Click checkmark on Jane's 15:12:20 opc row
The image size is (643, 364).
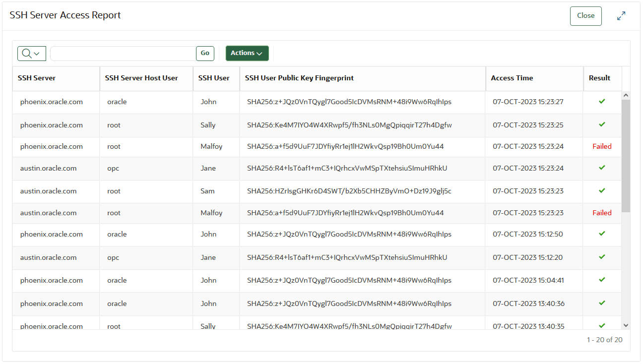pyautogui.click(x=602, y=257)
